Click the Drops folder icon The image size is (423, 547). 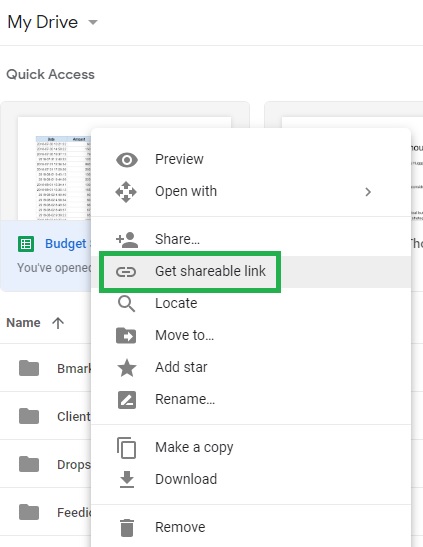29,464
